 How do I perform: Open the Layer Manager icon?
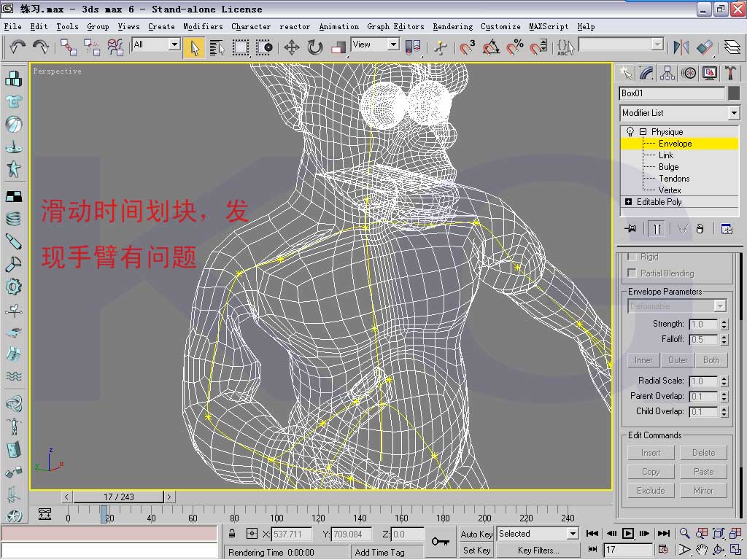coord(732,47)
